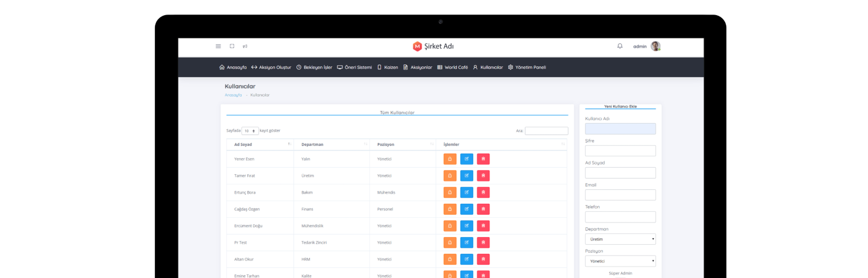The height and width of the screenshot is (278, 868).
Task: Lock user Ercüment Doğu
Action: [450, 226]
